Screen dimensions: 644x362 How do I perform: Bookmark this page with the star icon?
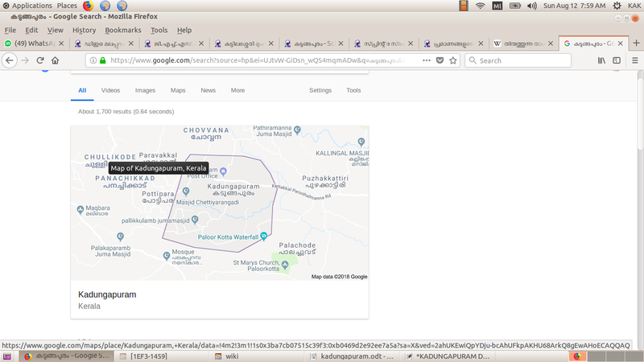point(453,60)
